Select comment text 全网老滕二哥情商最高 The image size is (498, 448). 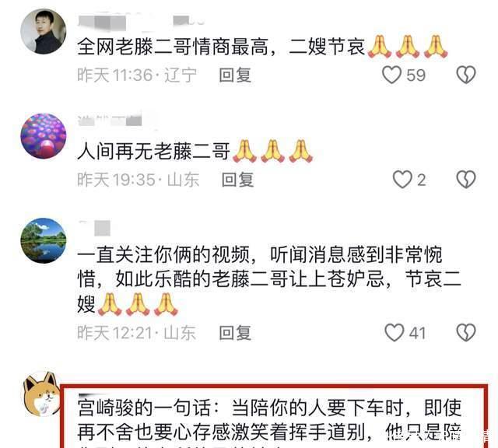pyautogui.click(x=173, y=47)
